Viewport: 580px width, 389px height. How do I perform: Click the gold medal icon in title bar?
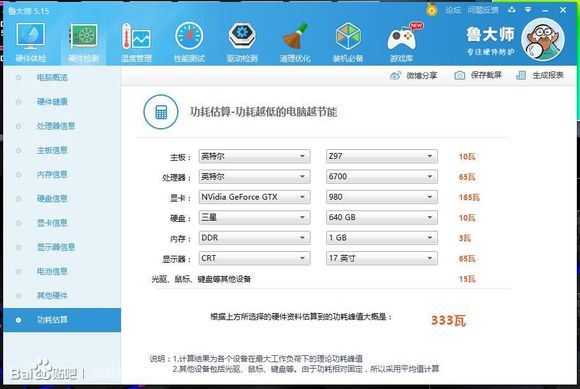432,10
